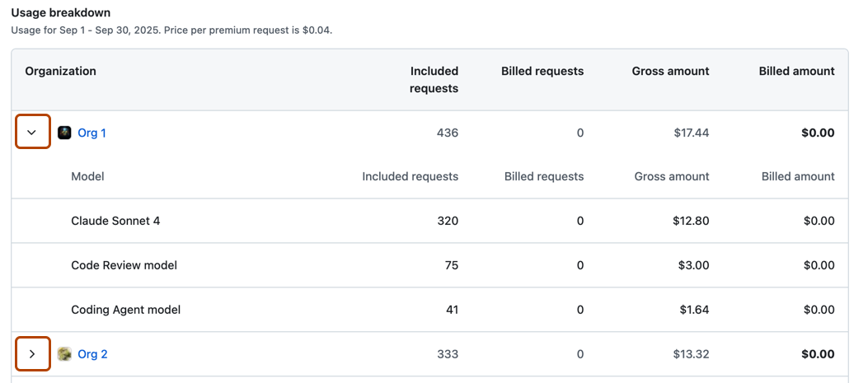Click the top Billed requests column header

(542, 72)
